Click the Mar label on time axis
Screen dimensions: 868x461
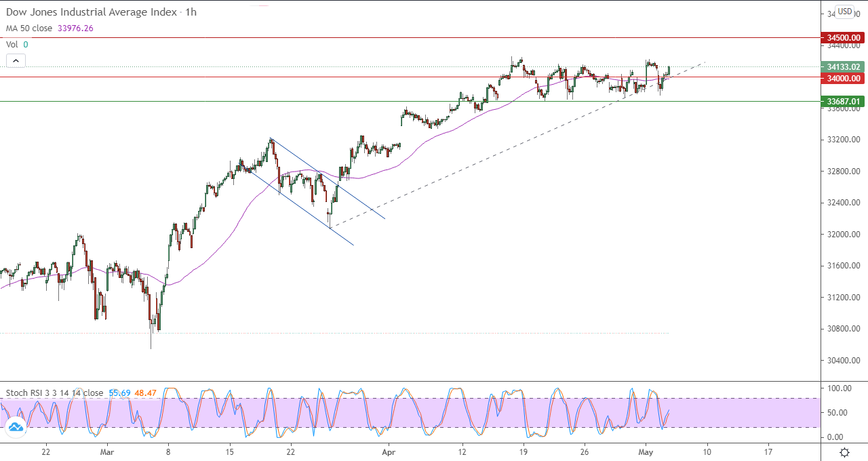click(108, 452)
